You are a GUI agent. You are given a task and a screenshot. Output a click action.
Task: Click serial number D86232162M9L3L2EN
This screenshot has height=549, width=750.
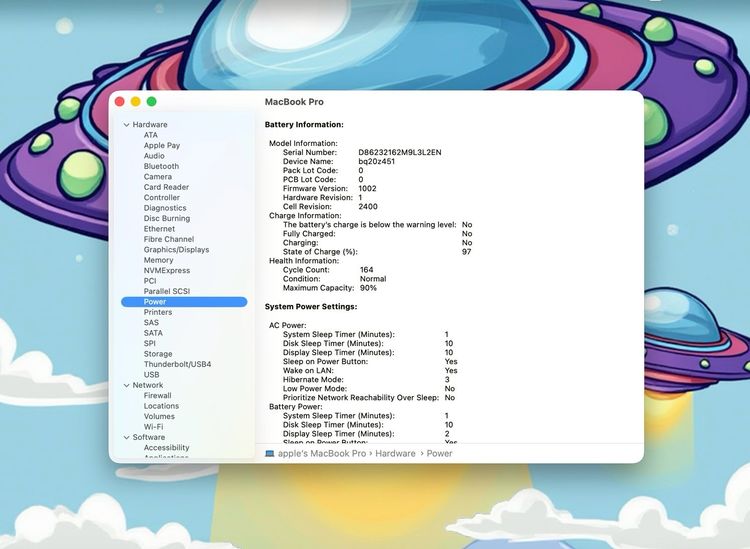click(x=400, y=153)
